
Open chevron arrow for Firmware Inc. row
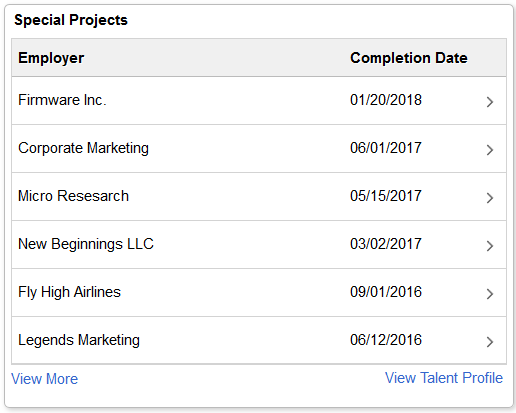tap(489, 102)
